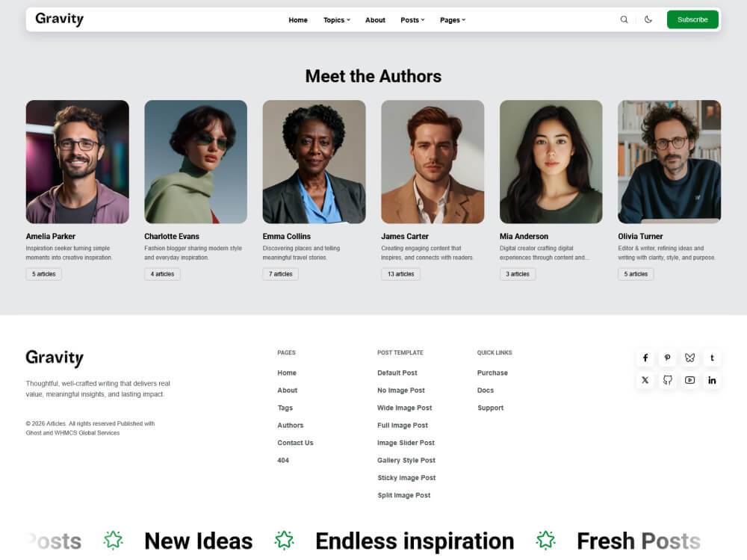This screenshot has width=747, height=560.
Task: Expand the Topics navigation dropdown
Action: 336,20
